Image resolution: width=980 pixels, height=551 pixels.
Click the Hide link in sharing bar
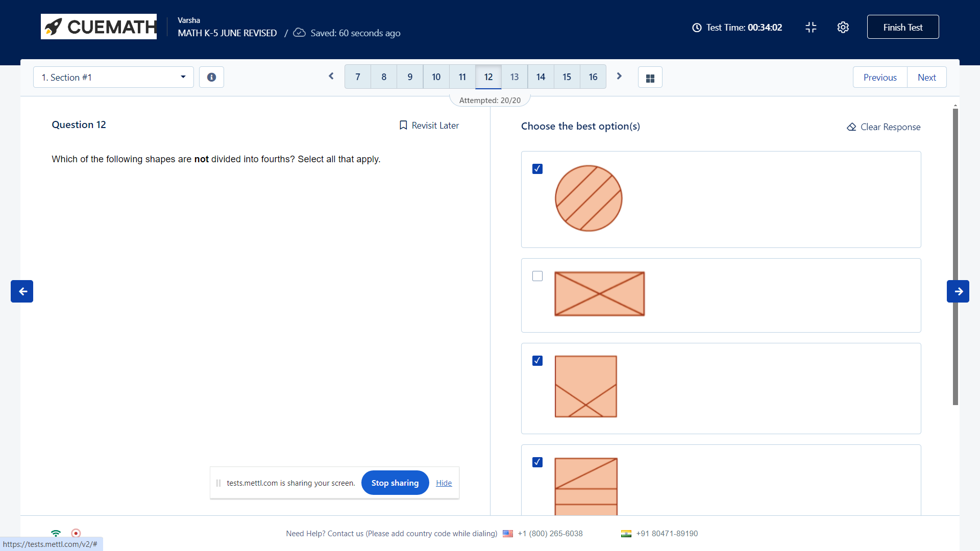tap(444, 483)
